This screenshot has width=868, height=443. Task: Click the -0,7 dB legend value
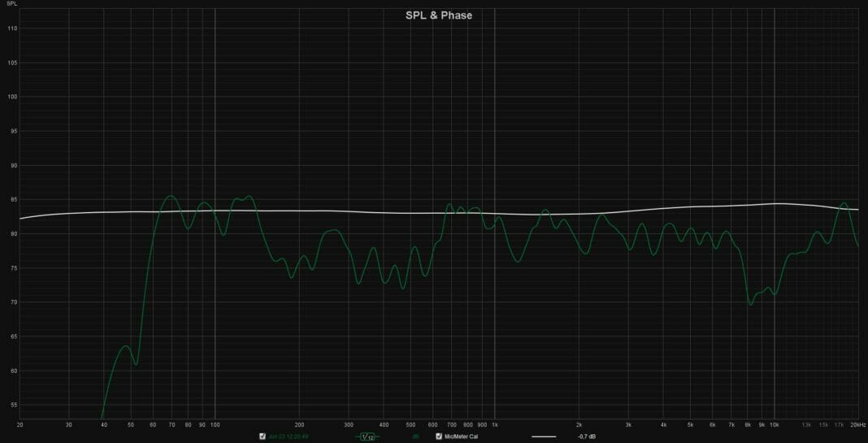tap(587, 437)
